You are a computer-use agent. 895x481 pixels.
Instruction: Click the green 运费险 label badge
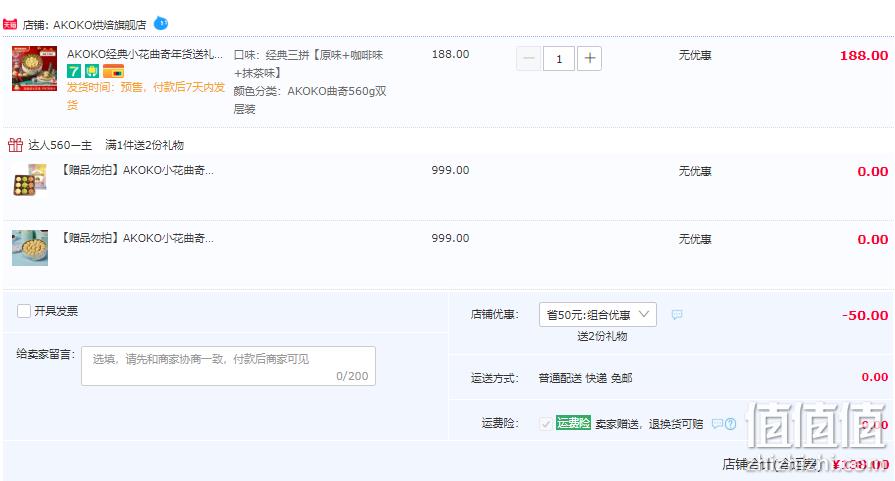coord(573,423)
